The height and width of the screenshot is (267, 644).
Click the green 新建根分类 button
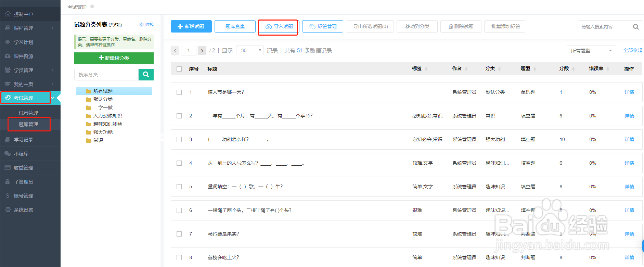click(114, 58)
